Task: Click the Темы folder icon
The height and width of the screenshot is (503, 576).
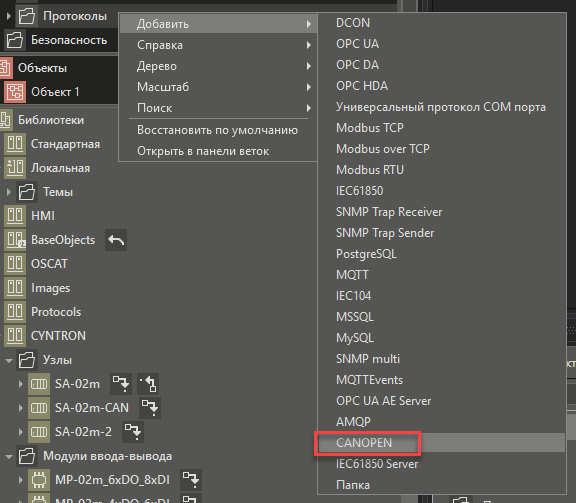Action: tap(26, 192)
